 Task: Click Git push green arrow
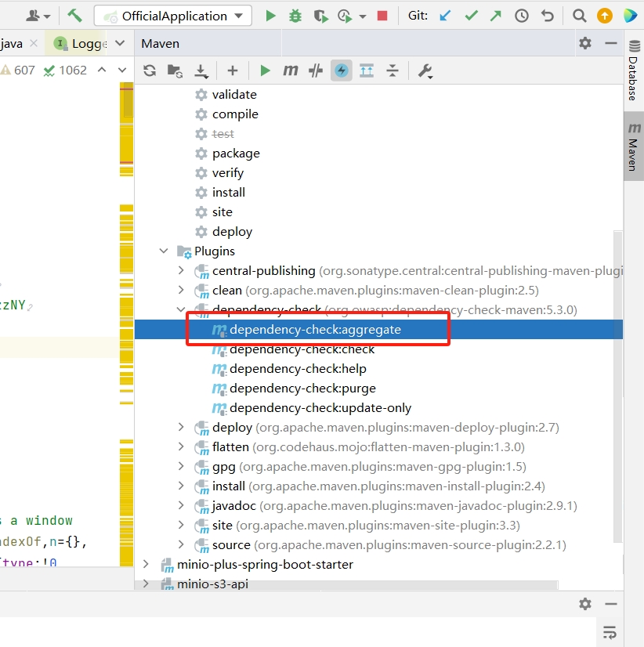click(x=496, y=16)
